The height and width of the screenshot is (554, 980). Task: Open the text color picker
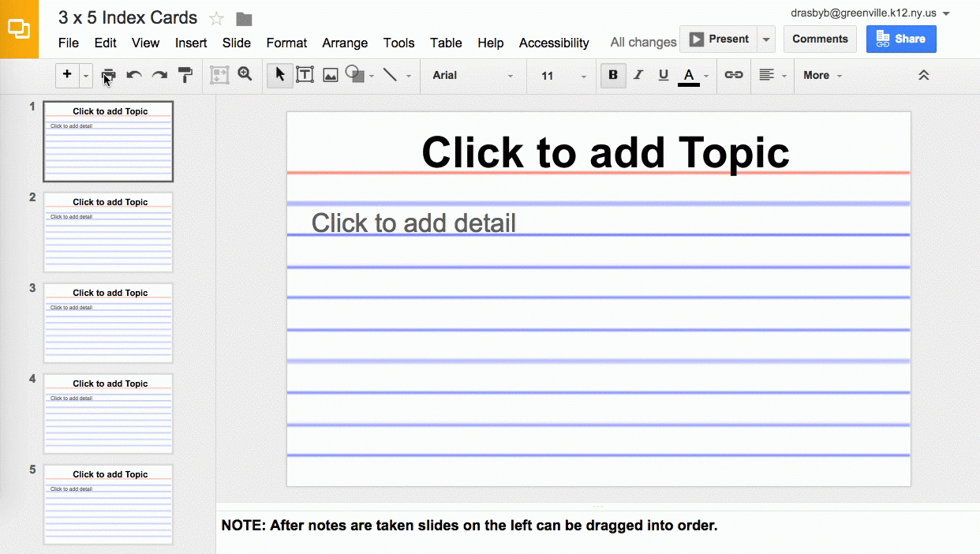[x=689, y=76]
